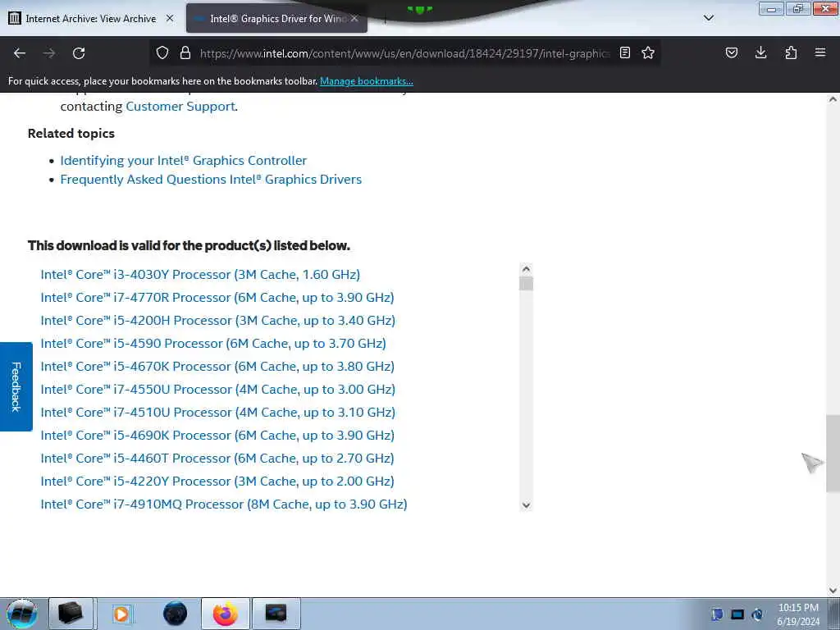Follow the Customer Support link
840x630 pixels.
[180, 107]
